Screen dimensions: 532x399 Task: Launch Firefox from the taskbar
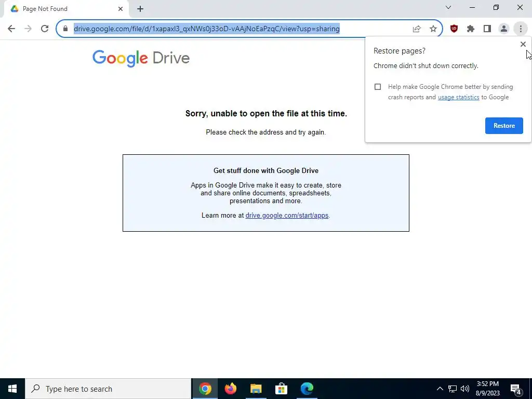pos(230,389)
